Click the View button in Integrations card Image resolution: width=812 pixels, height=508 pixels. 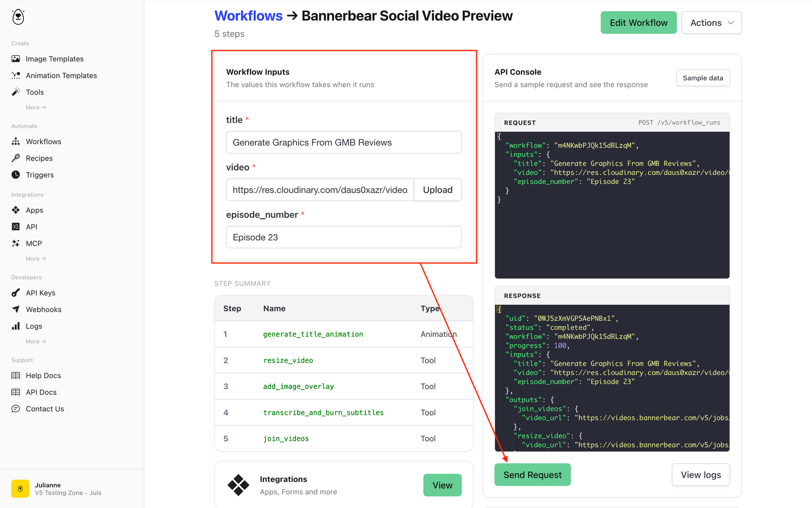(x=443, y=485)
